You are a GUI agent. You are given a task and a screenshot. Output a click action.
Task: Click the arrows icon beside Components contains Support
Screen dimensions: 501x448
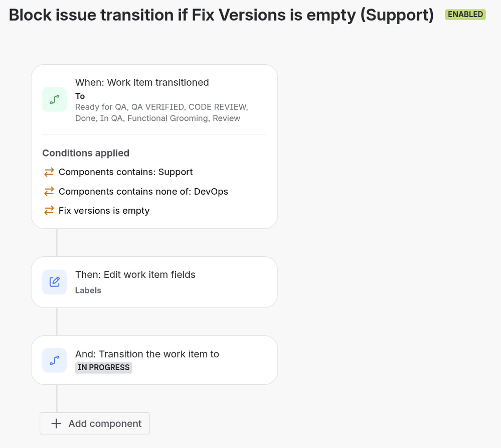tap(49, 172)
